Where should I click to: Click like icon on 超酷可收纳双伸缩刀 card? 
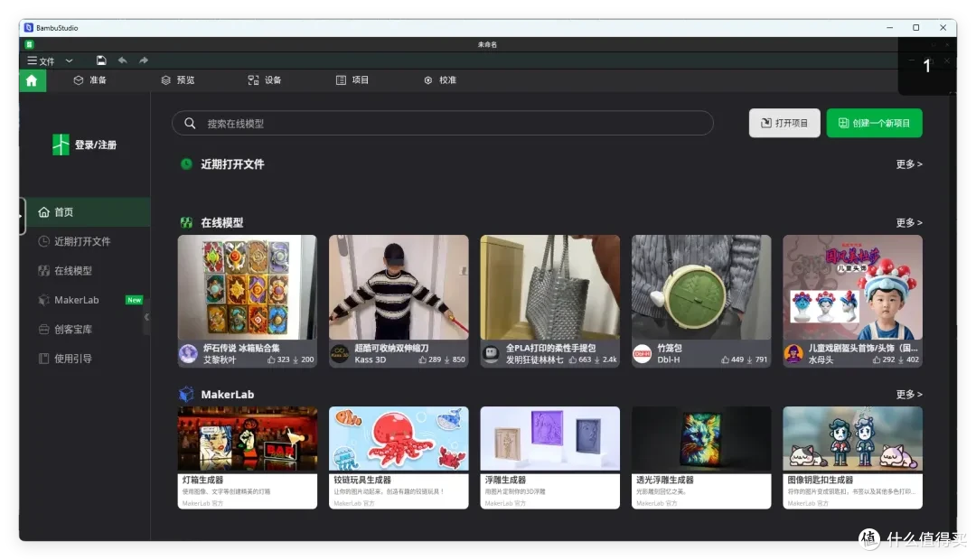coord(423,359)
